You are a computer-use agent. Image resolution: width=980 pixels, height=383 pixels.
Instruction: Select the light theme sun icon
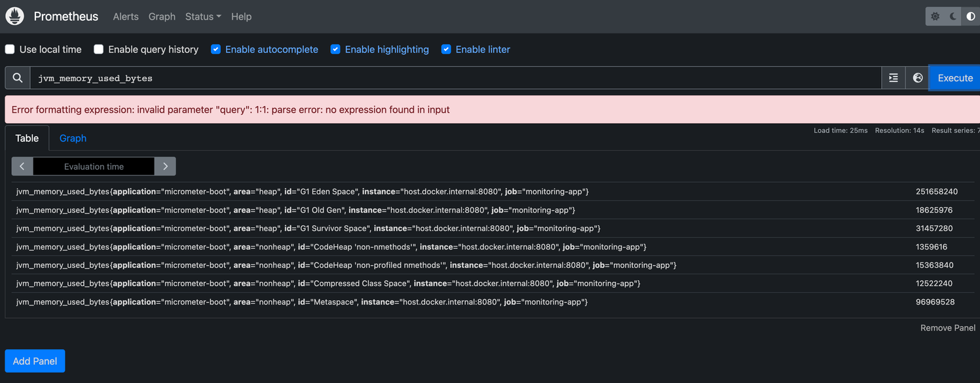pyautogui.click(x=935, y=16)
